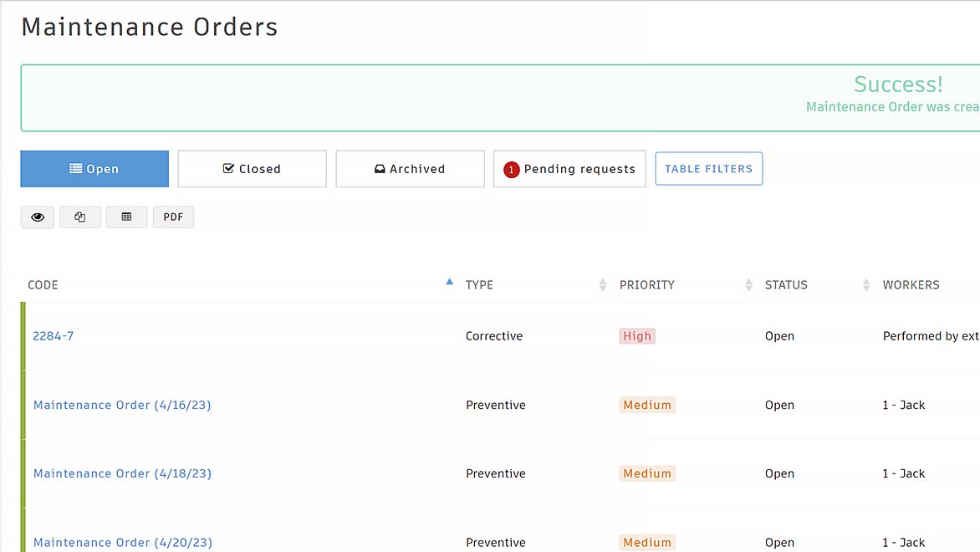Sort the table by Type column

602,285
